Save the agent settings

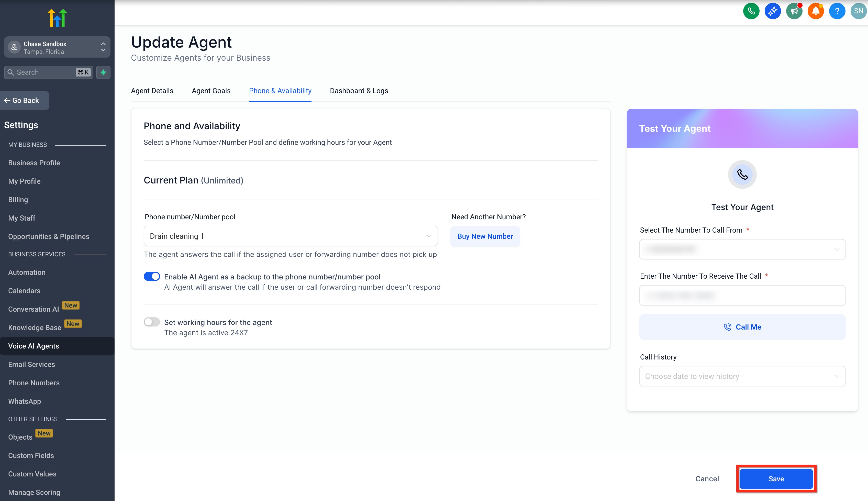point(776,479)
